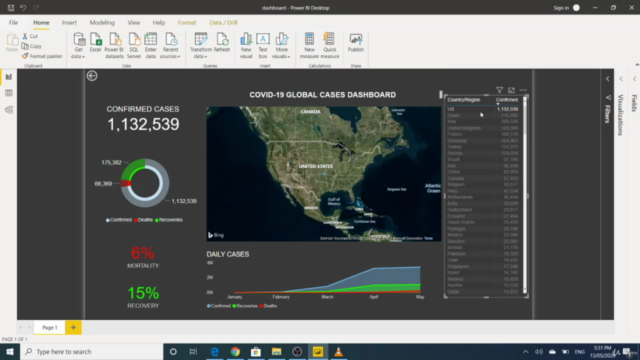Undo the last action
640x360 pixels.
click(x=23, y=8)
